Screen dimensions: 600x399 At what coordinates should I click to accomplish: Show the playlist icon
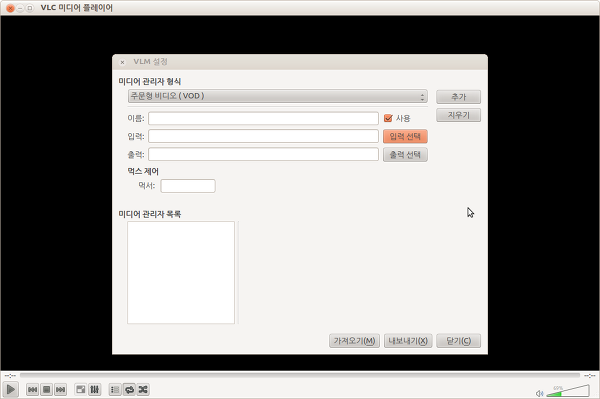coord(115,389)
